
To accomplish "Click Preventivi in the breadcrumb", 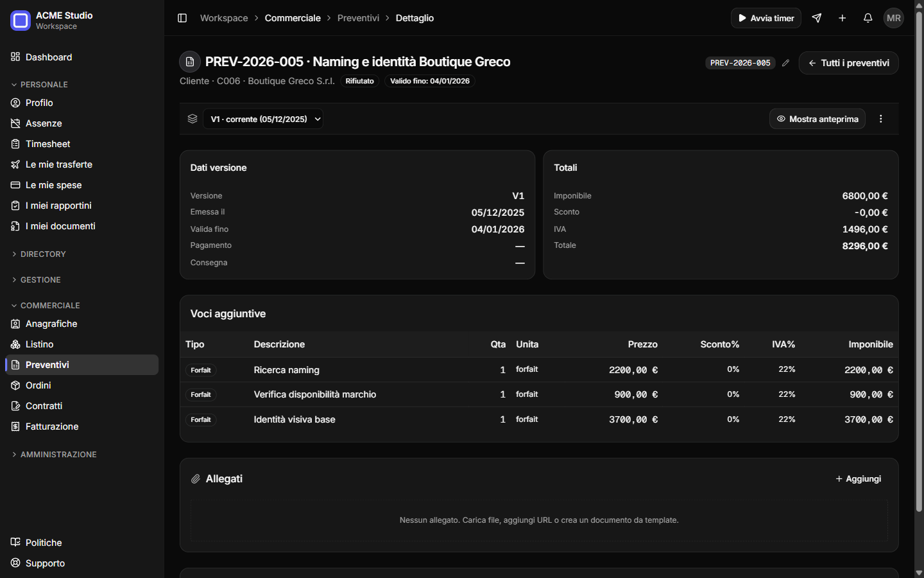I will [358, 18].
